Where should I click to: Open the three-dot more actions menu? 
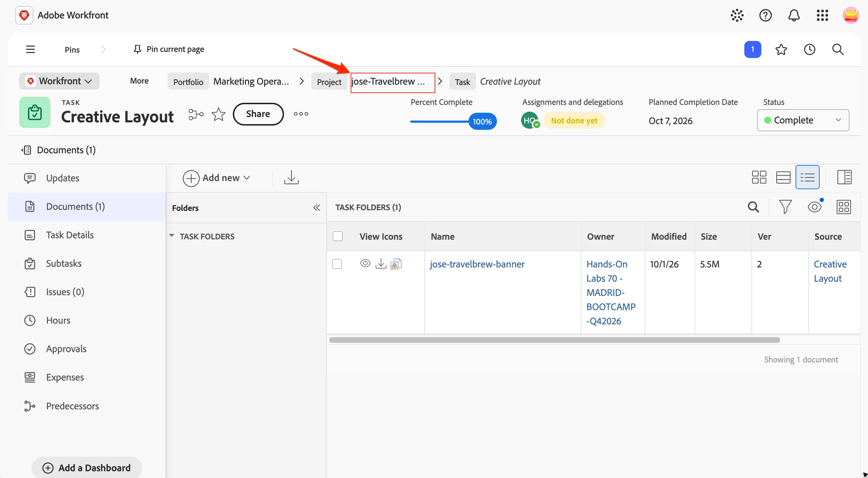click(301, 114)
